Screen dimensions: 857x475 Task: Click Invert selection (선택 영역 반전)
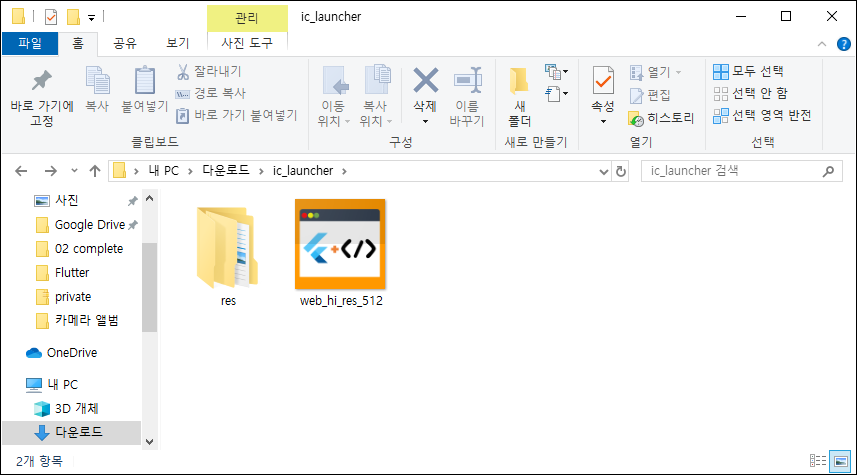[x=762, y=115]
